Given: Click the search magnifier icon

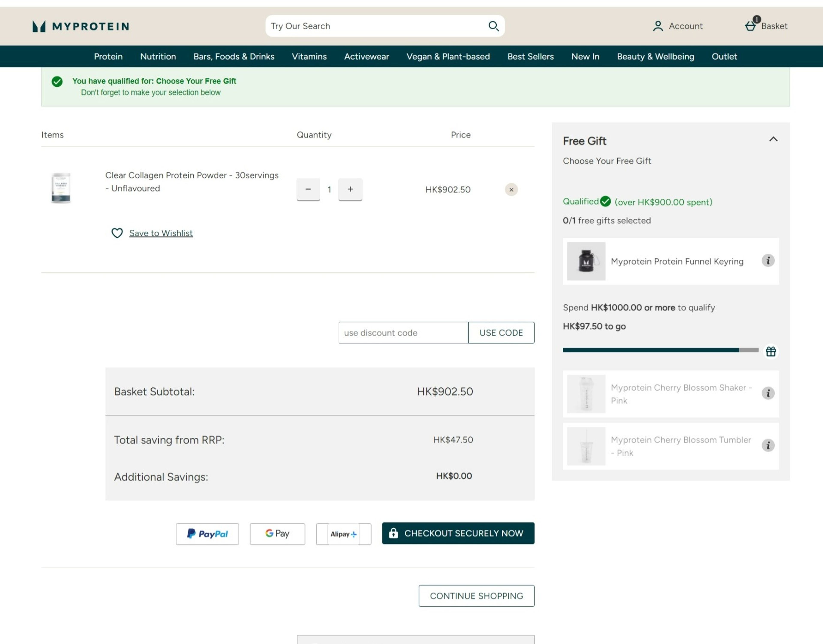Looking at the screenshot, I should tap(493, 26).
